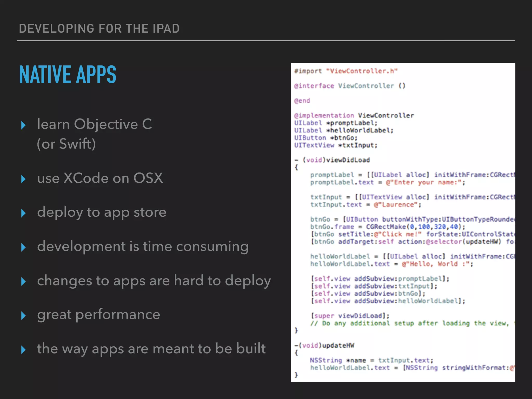Click the 'UIButton *btnGo;' declaration
Image resolution: width=532 pixels, height=399 pixels.
(x=326, y=138)
